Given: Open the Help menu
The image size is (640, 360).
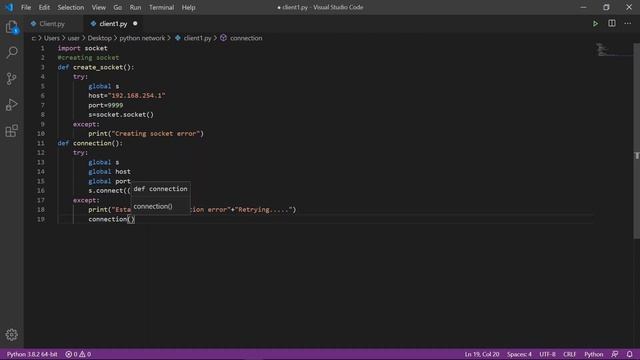Looking at the screenshot, I should 188,7.
